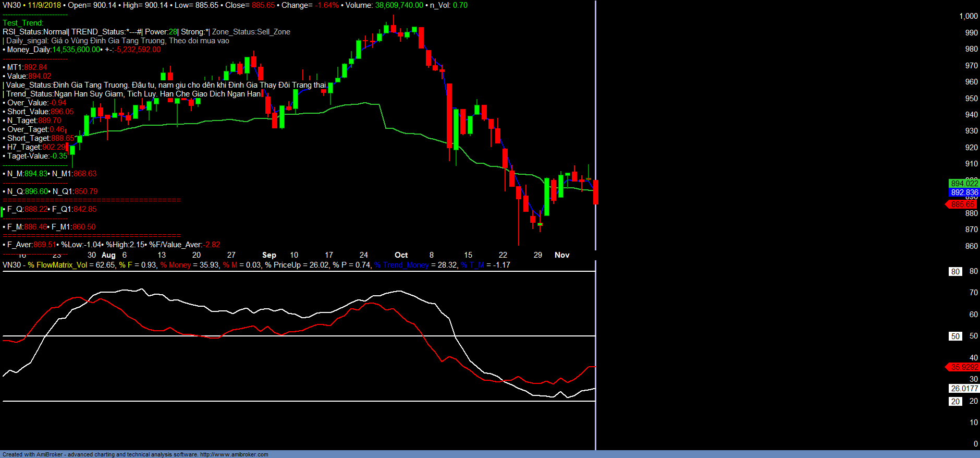Click the red 35.9292 indicator tag
Screen dimensions: 980x458
pos(963,367)
